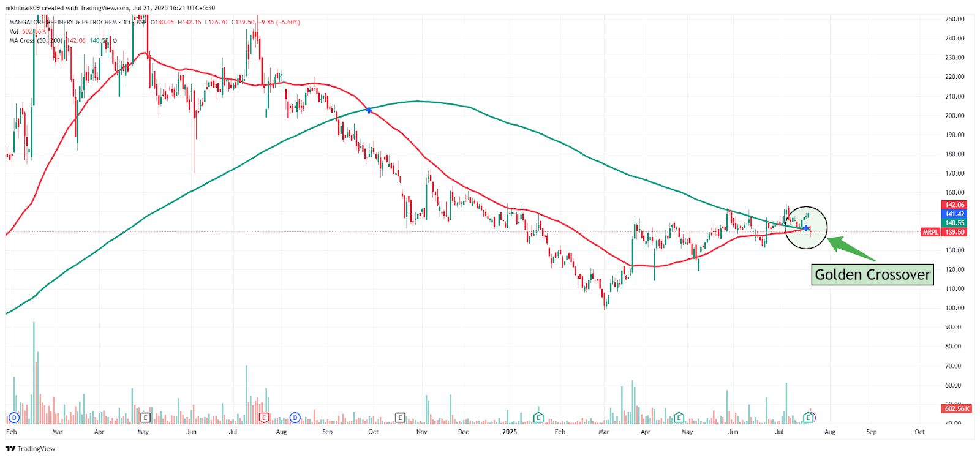Viewport: 980px width, 458px height.
Task: Open the black earnings marker near May 2024
Action: pyautogui.click(x=145, y=418)
